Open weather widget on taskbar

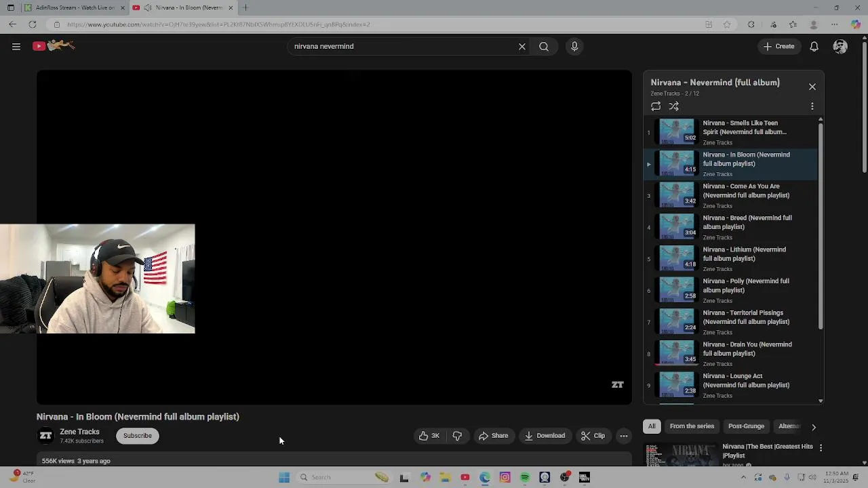[22, 477]
